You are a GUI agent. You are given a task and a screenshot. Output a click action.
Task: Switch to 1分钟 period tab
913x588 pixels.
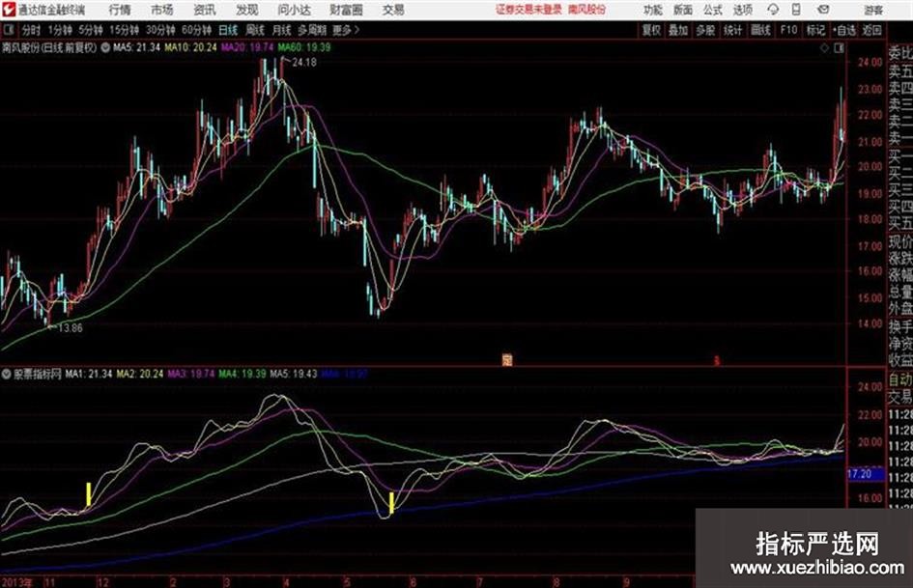pyautogui.click(x=59, y=30)
